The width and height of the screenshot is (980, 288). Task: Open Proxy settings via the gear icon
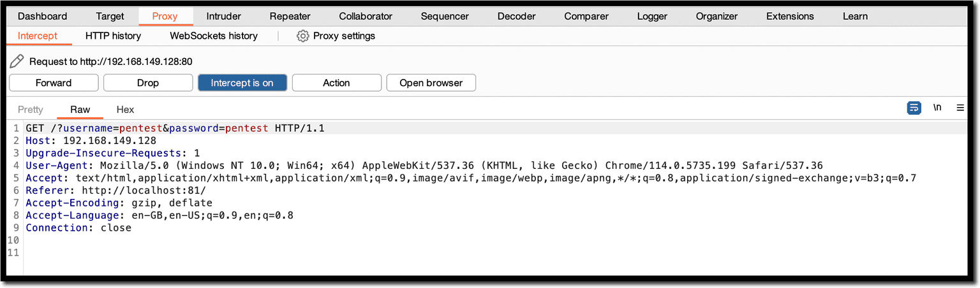click(303, 36)
